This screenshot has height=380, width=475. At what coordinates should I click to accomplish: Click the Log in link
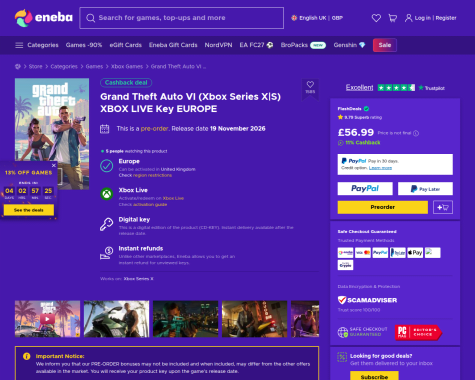point(423,18)
